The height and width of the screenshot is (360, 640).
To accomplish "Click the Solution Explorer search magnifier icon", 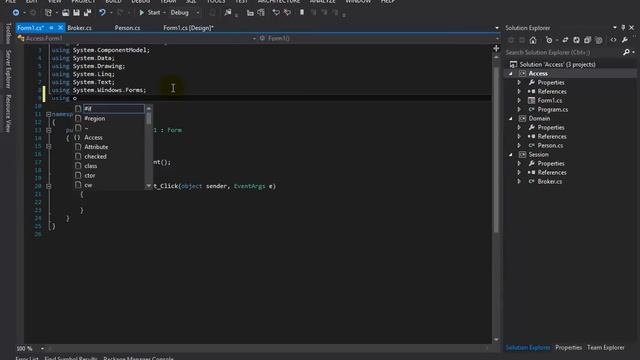I will [x=627, y=52].
